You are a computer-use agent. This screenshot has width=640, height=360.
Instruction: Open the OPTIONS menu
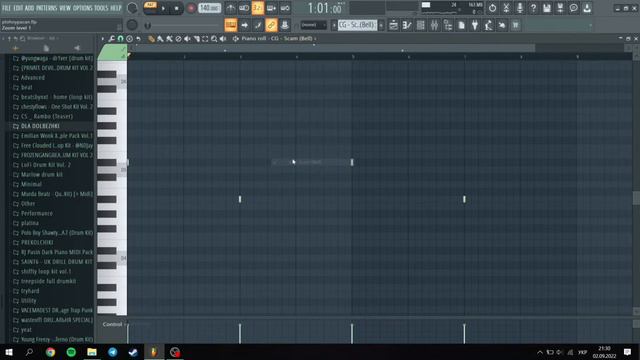[x=83, y=8]
